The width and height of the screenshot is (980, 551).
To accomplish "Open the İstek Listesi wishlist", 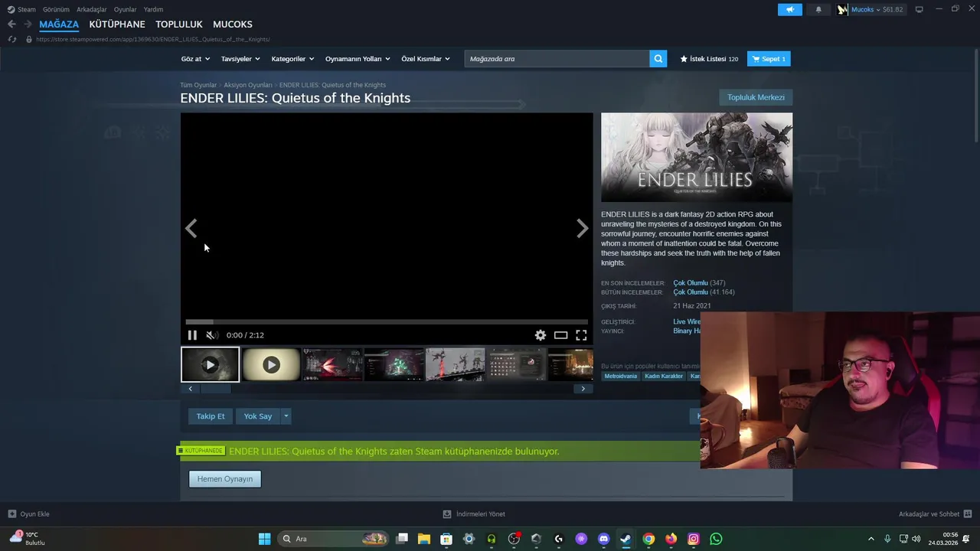I will (709, 59).
